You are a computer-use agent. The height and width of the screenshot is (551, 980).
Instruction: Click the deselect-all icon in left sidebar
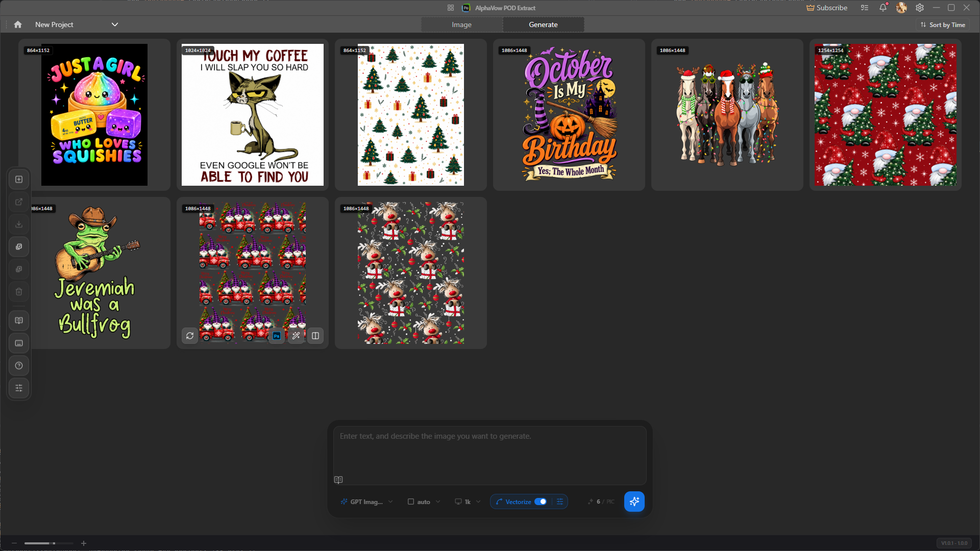point(19,269)
